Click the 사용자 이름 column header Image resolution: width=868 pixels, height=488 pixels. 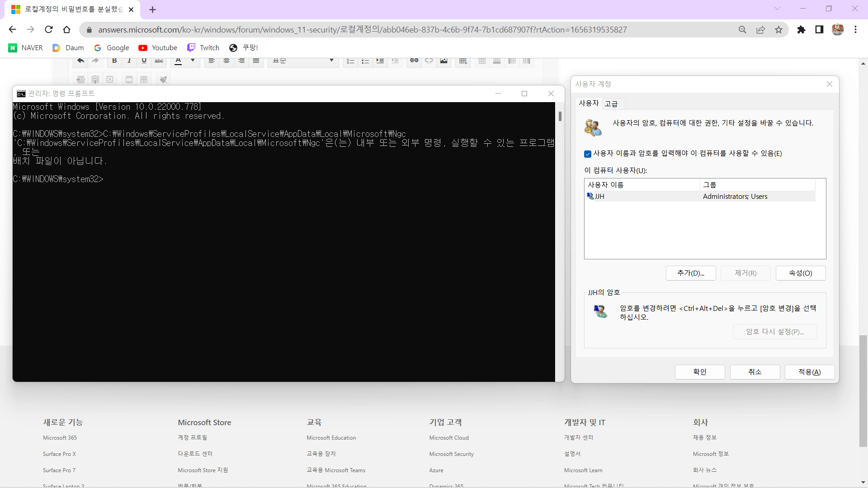642,185
